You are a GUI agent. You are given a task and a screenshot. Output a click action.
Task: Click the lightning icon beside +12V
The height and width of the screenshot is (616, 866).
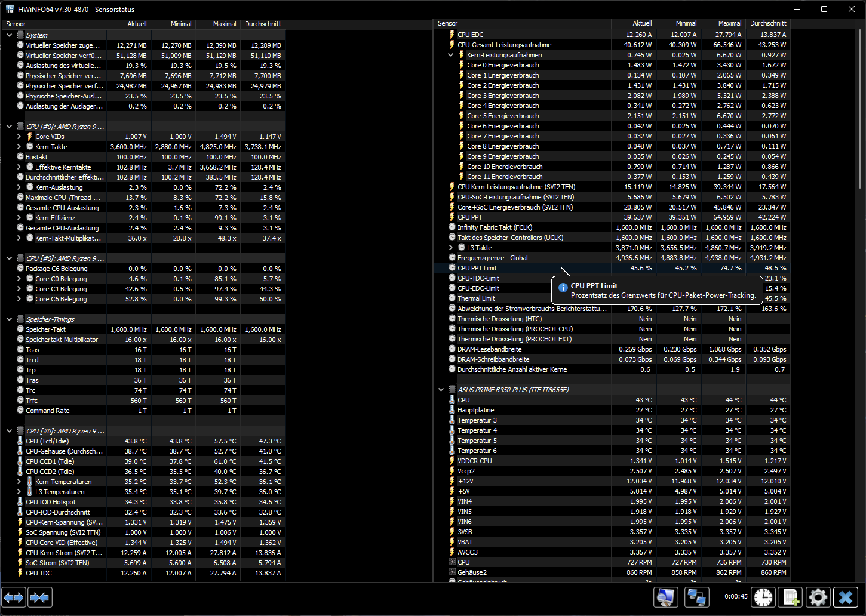pyautogui.click(x=452, y=481)
